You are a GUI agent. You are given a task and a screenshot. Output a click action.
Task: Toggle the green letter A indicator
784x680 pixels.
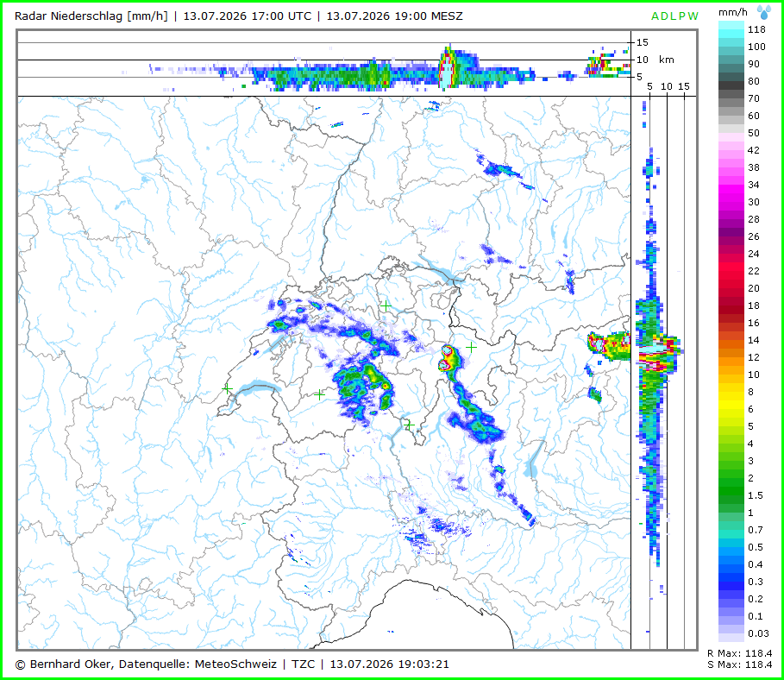pyautogui.click(x=655, y=16)
